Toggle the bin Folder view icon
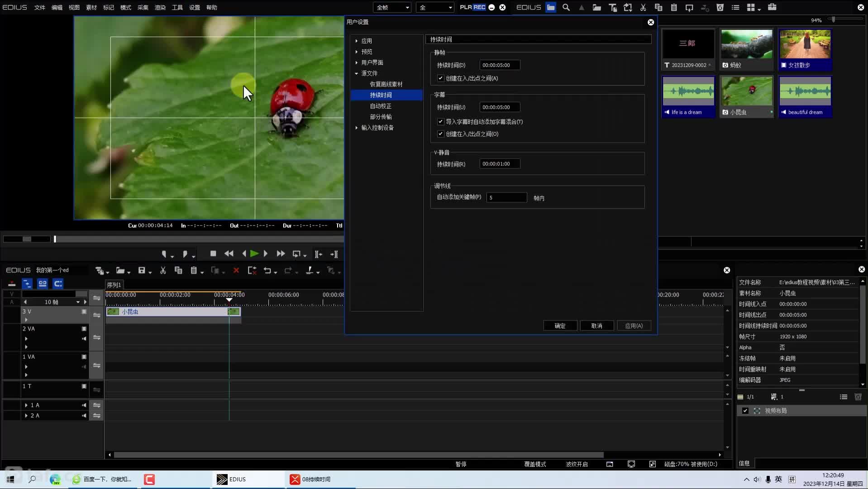The height and width of the screenshot is (489, 868). pos(551,7)
